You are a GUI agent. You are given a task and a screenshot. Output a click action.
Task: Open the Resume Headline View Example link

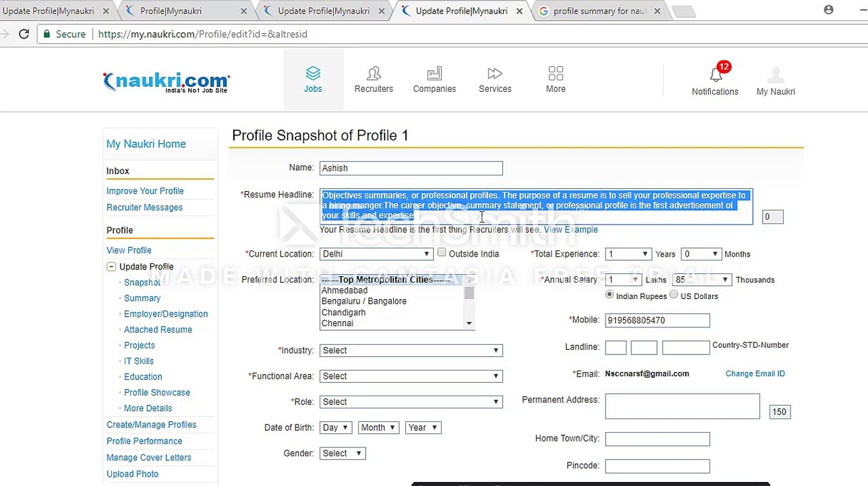tap(571, 230)
